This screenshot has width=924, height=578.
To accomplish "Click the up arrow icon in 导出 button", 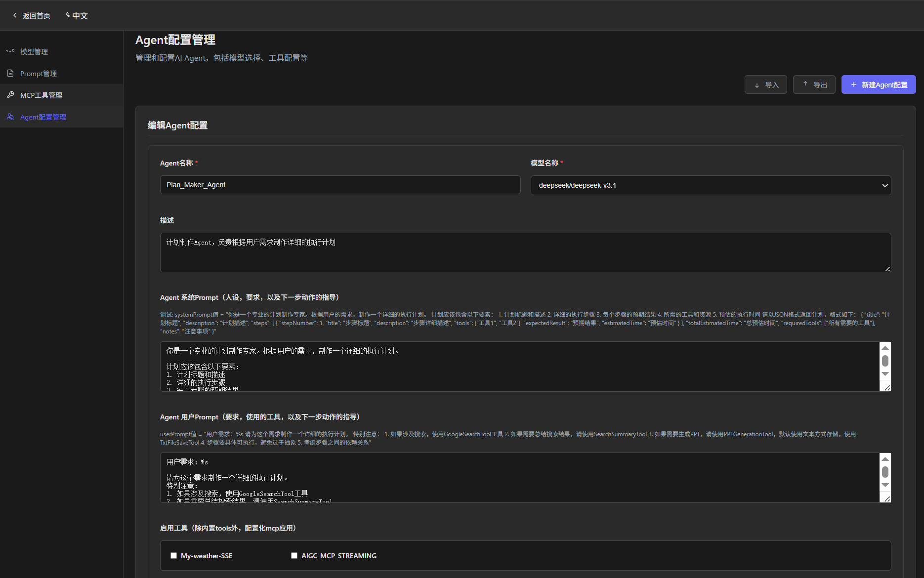I will tap(805, 84).
